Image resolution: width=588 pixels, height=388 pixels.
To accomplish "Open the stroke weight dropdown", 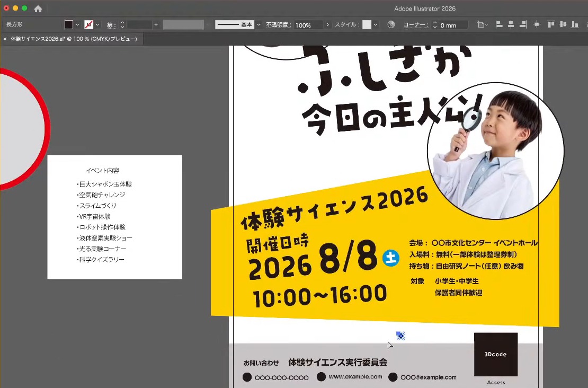I will [x=156, y=25].
